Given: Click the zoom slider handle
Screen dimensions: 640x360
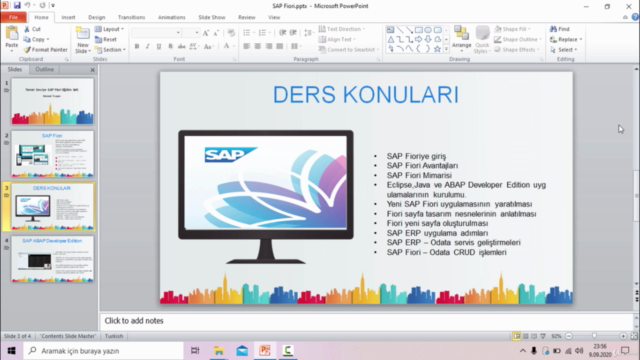Looking at the screenshot, I should click(594, 336).
